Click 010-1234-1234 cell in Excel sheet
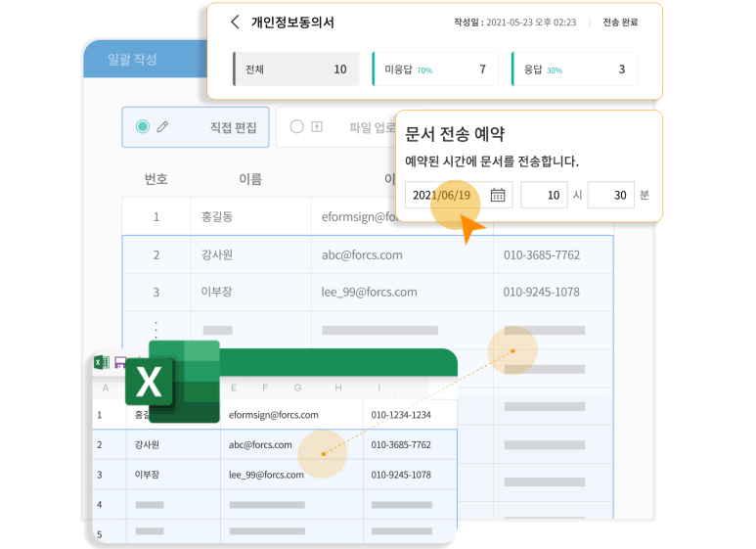 pyautogui.click(x=410, y=415)
